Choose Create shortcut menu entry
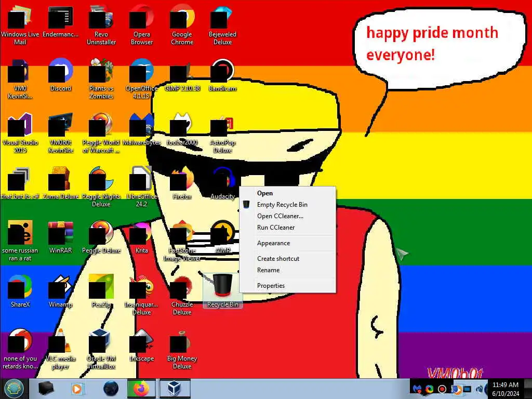Image resolution: width=532 pixels, height=399 pixels. click(x=288, y=259)
